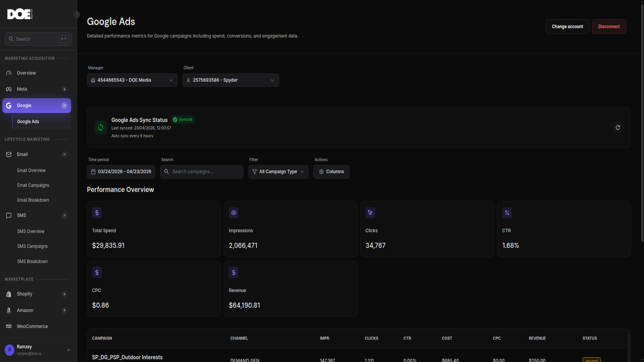Click the Revenue value $64,190.81
Screen dimensions: 644x362
click(245, 305)
